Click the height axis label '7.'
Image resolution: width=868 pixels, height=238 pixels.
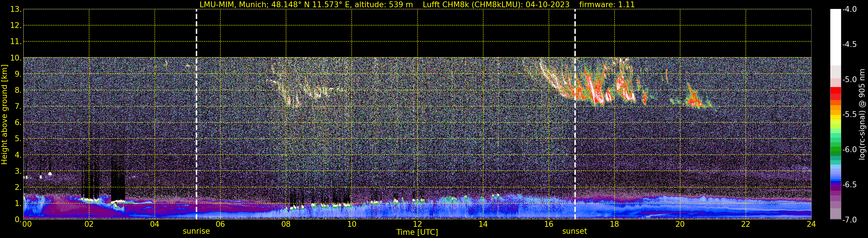(x=18, y=107)
